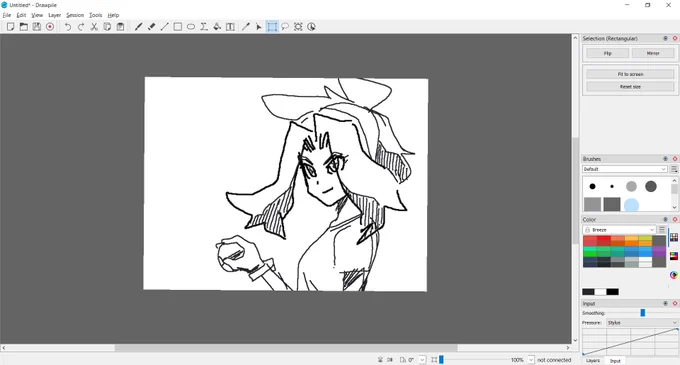Viewport: 680px width, 365px height.
Task: Open the Tools menu
Action: click(95, 15)
